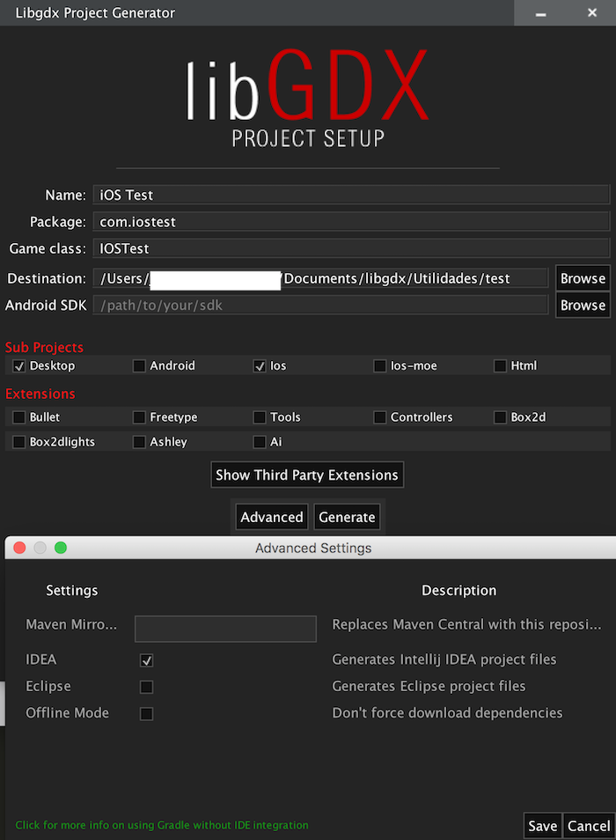This screenshot has width=616, height=840.
Task: Check the Tools extension
Action: pyautogui.click(x=260, y=417)
